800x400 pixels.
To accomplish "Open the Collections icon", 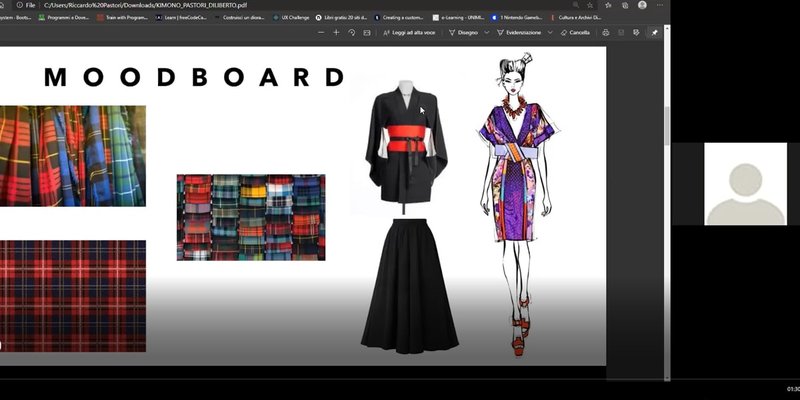I will tap(625, 5).
